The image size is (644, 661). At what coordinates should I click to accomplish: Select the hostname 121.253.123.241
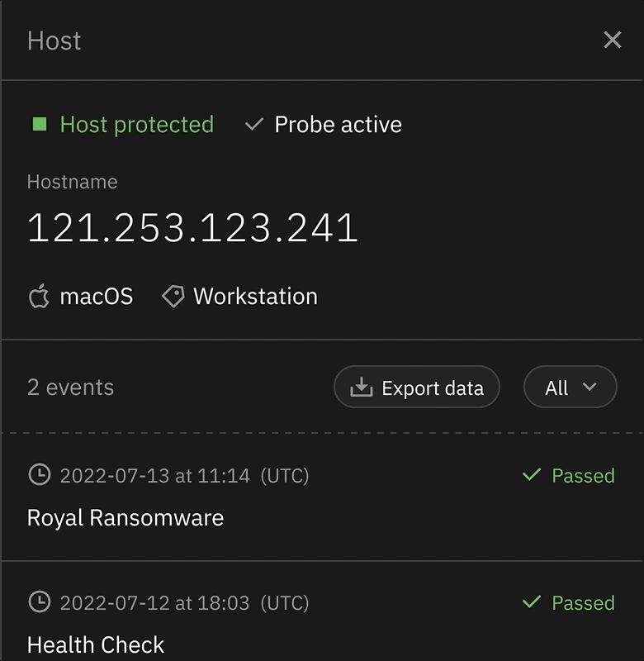point(192,228)
